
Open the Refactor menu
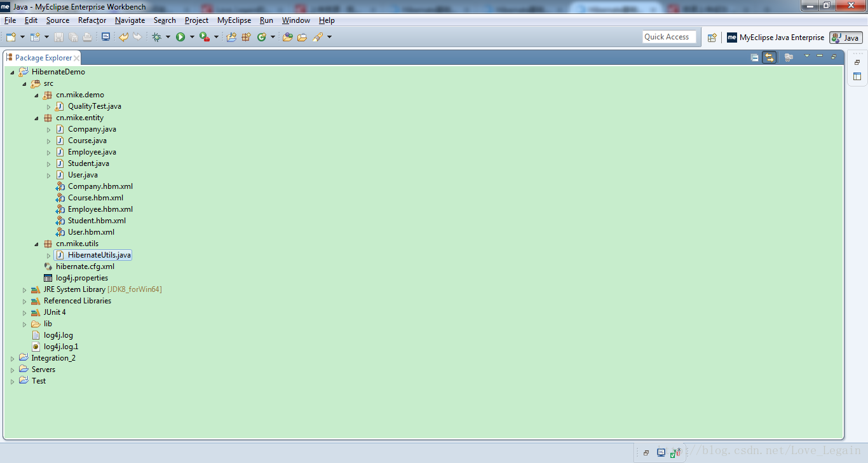click(x=92, y=20)
